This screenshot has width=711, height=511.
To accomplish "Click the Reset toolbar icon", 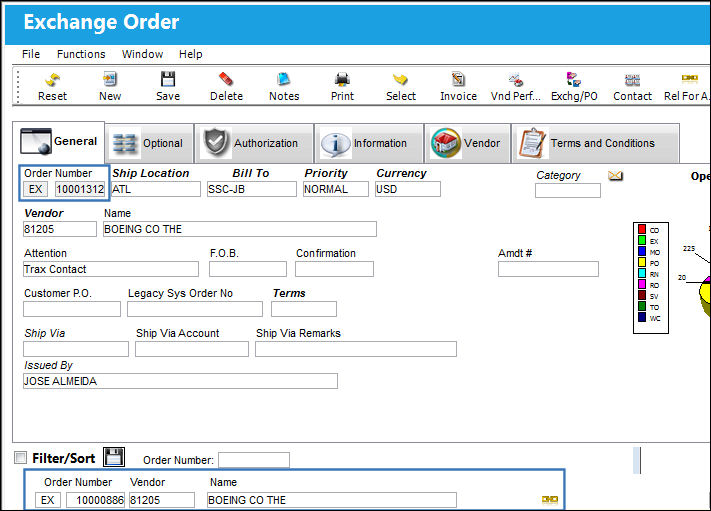I will pos(53,86).
